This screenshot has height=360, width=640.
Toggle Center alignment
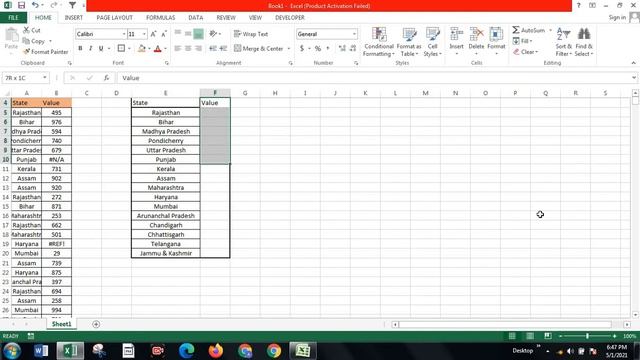pos(188,49)
